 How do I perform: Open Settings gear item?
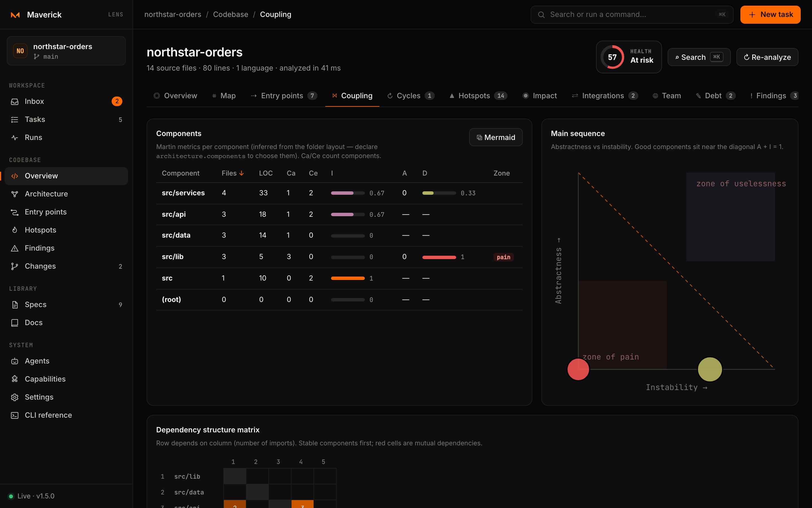pyautogui.click(x=66, y=397)
